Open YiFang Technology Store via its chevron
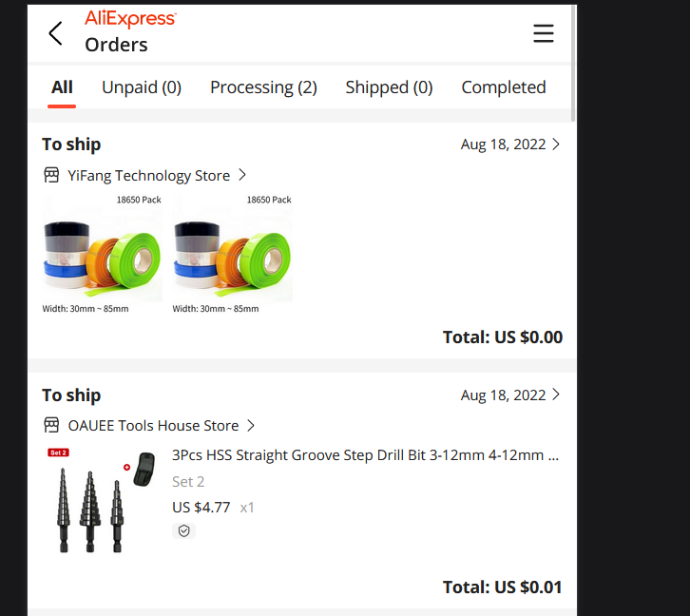 (242, 175)
